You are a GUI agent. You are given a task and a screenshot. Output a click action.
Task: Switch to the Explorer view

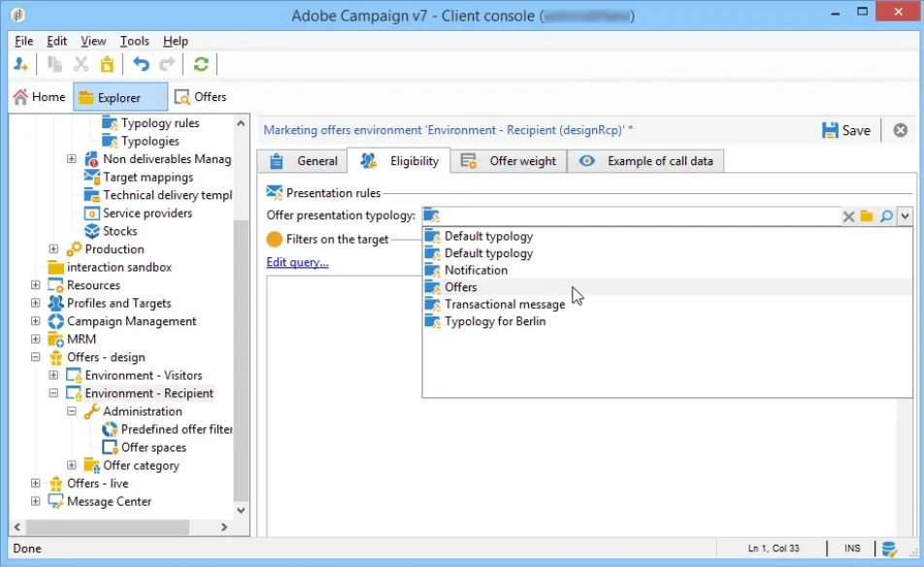tap(120, 97)
